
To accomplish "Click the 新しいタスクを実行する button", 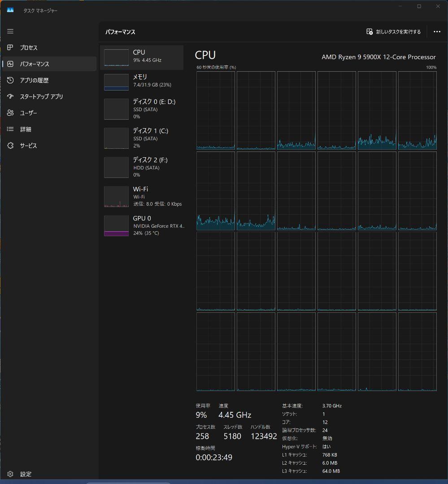I will point(393,31).
